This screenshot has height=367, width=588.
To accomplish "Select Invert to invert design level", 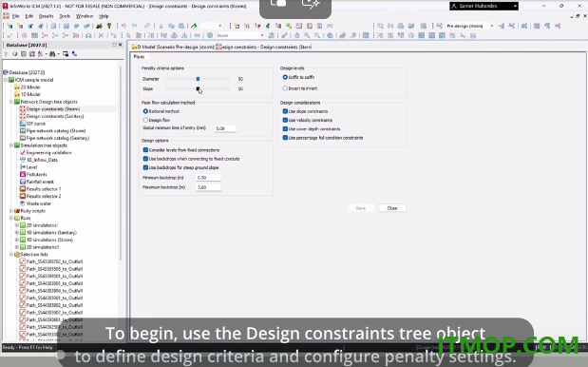I will pyautogui.click(x=285, y=88).
